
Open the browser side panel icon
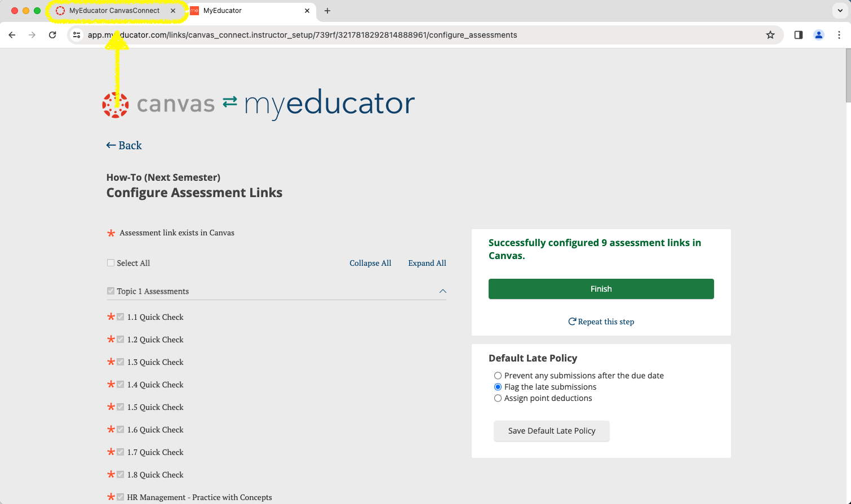click(799, 35)
